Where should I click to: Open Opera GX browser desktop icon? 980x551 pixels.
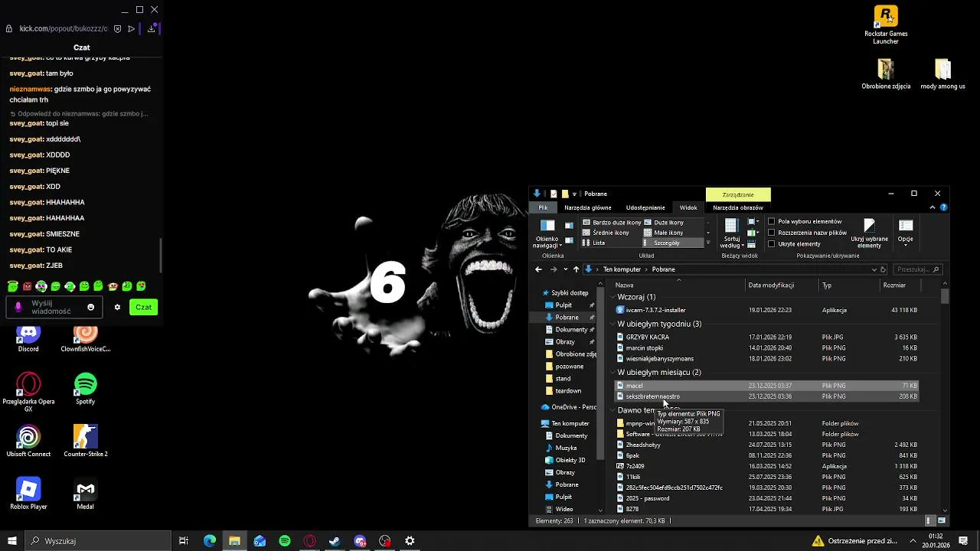28,393
